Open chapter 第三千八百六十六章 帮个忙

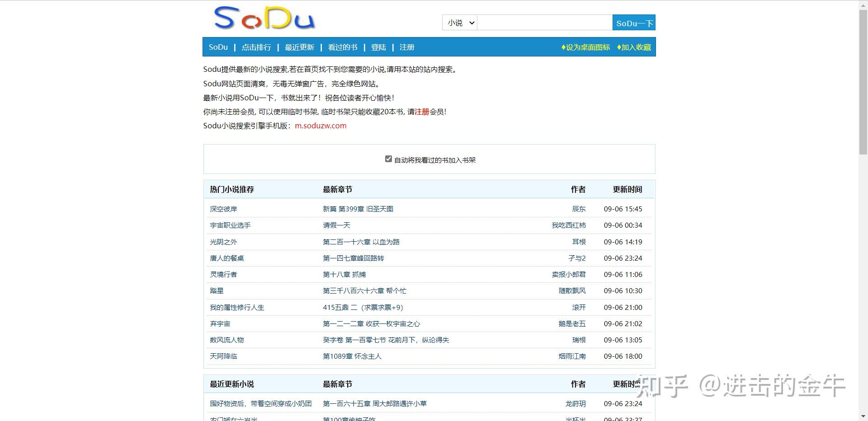[365, 290]
